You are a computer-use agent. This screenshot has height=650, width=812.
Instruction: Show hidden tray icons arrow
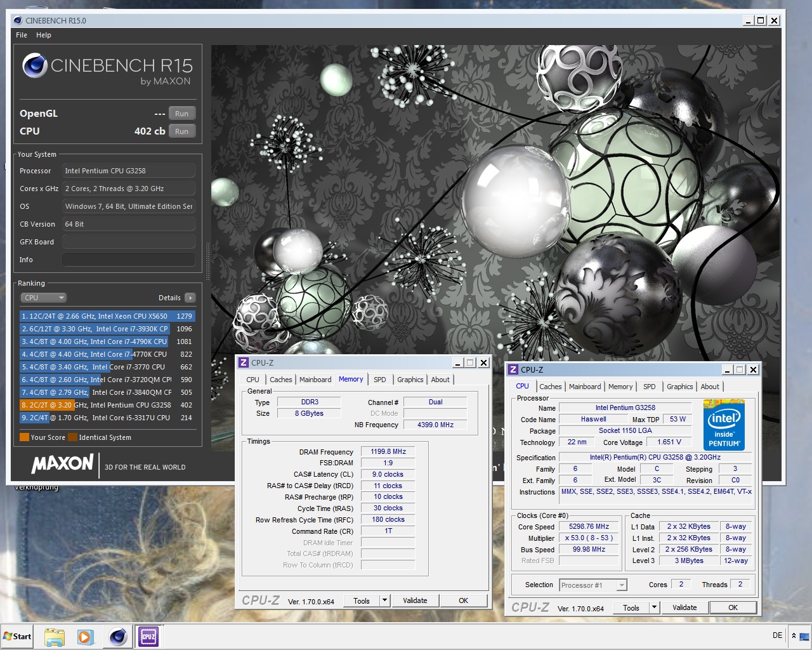pos(794,635)
